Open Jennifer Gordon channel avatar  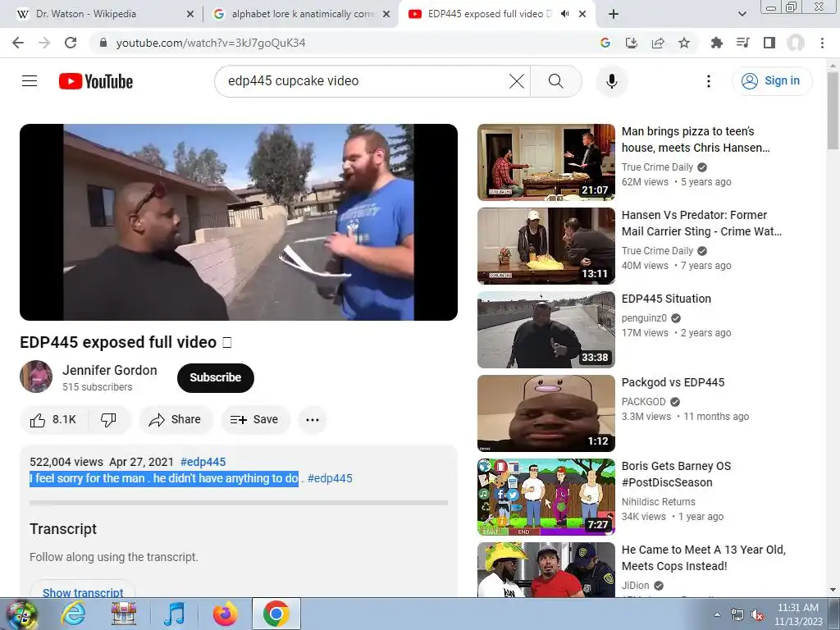click(x=36, y=377)
